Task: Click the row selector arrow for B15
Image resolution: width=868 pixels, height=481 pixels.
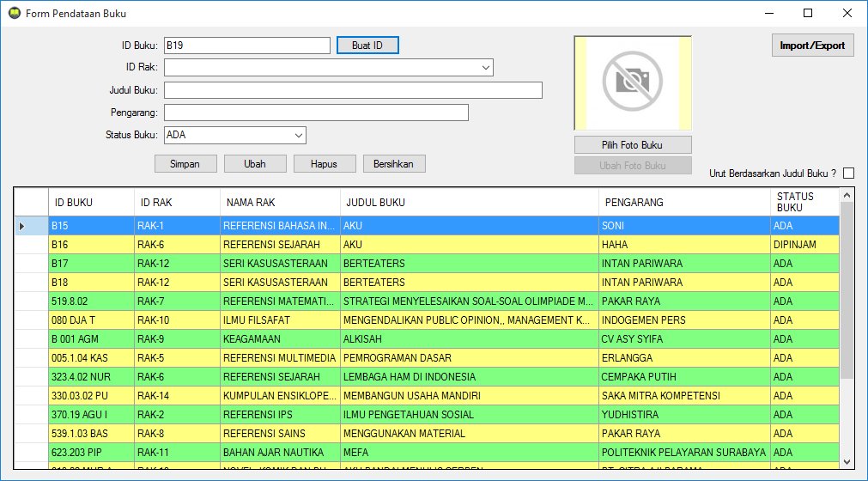Action: coord(22,226)
